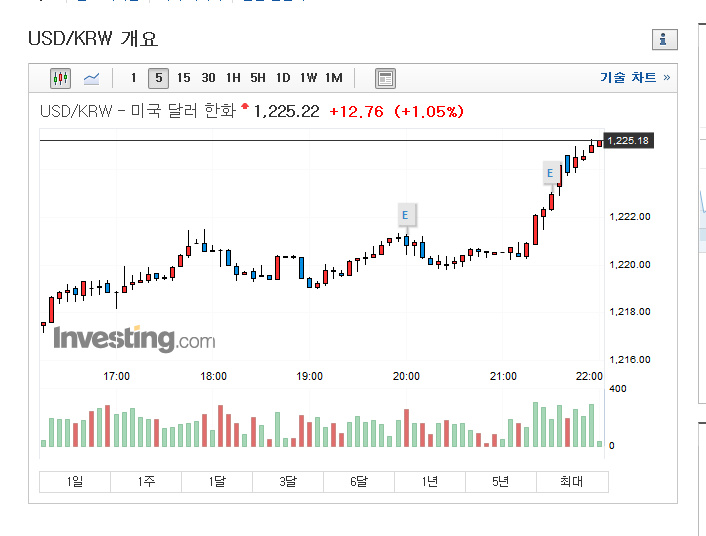Switch to the line chart icon
706x536 pixels.
click(x=91, y=78)
